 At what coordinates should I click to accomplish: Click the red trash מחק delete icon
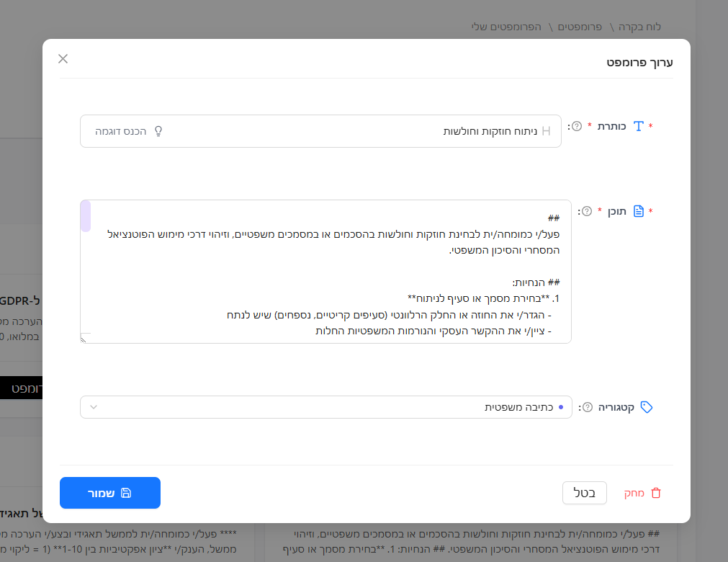click(x=655, y=493)
